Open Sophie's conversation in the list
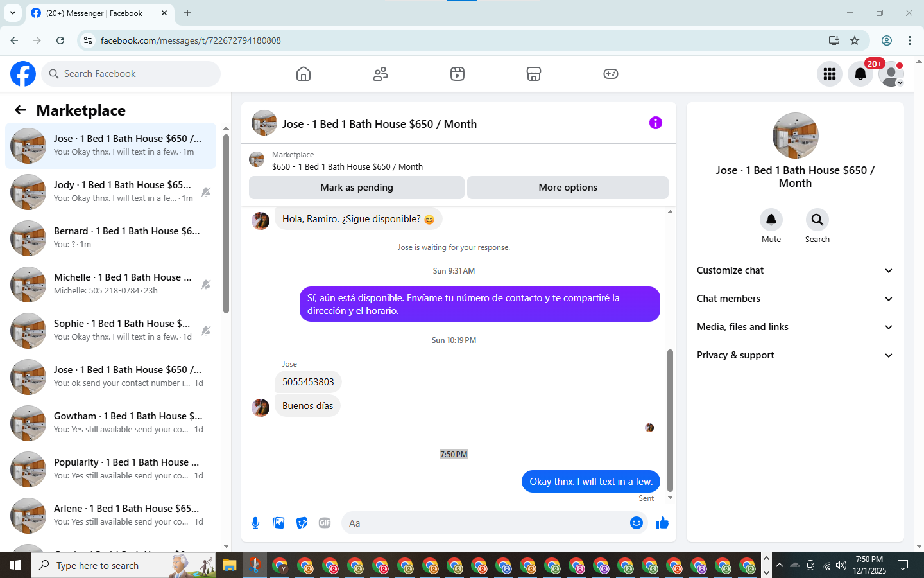 pyautogui.click(x=110, y=331)
